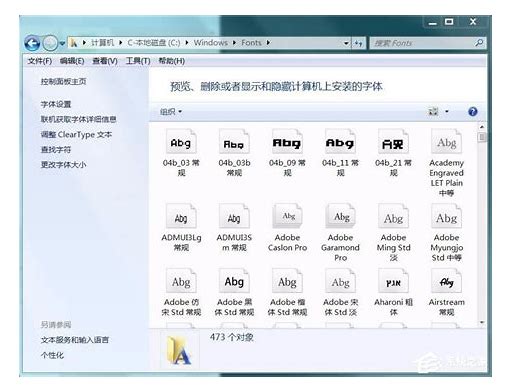
Task: Select the 04b_09 常规 font icon
Action: [287, 142]
